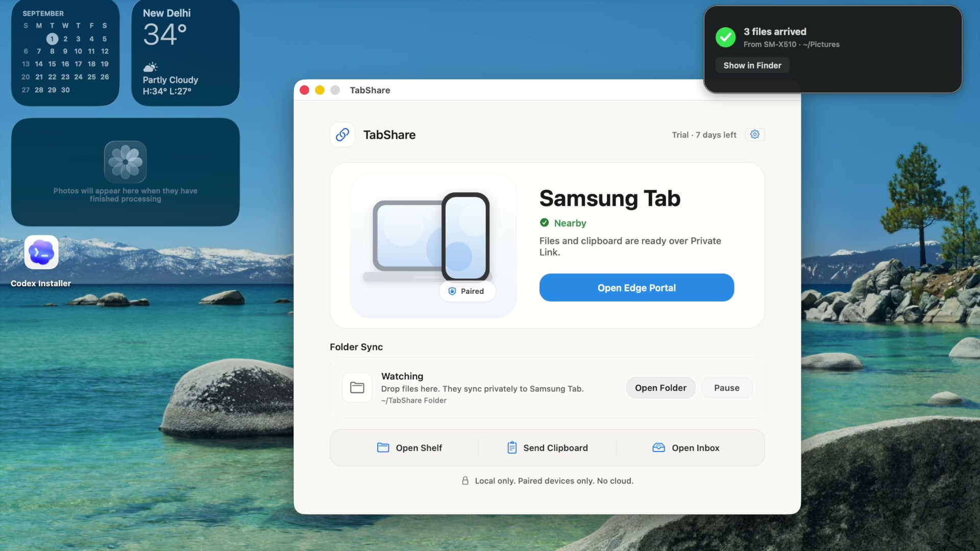Click the lock icon by Local only
The height and width of the screenshot is (551, 980).
[465, 481]
